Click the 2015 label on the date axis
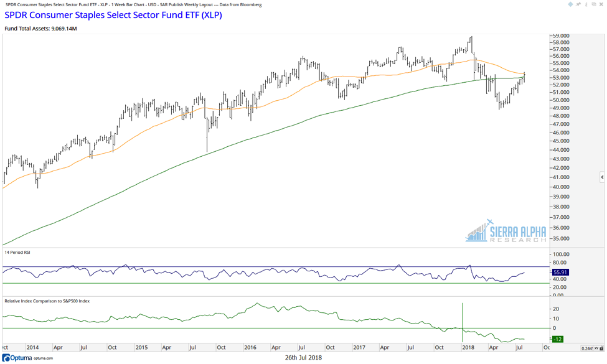 coord(141,347)
